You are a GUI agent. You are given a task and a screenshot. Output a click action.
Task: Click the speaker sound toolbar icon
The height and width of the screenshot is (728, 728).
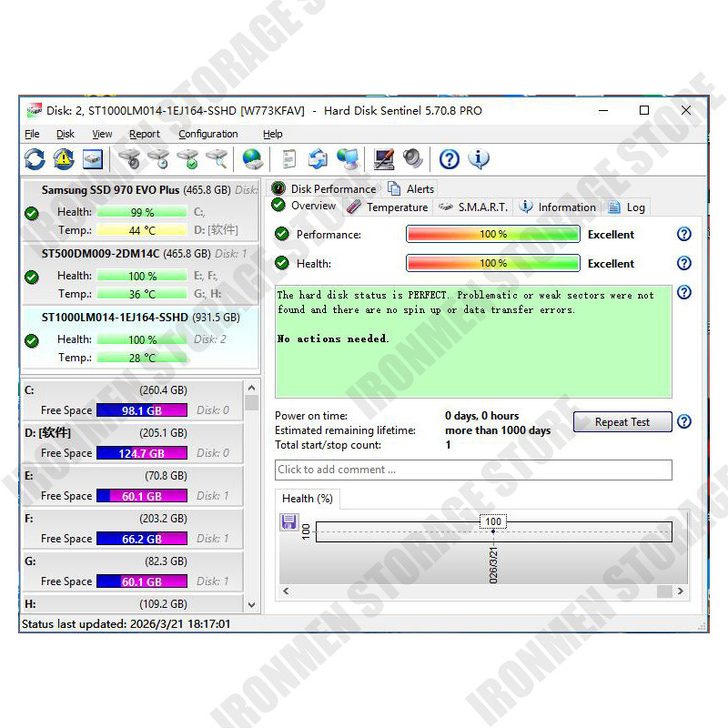pos(413,159)
